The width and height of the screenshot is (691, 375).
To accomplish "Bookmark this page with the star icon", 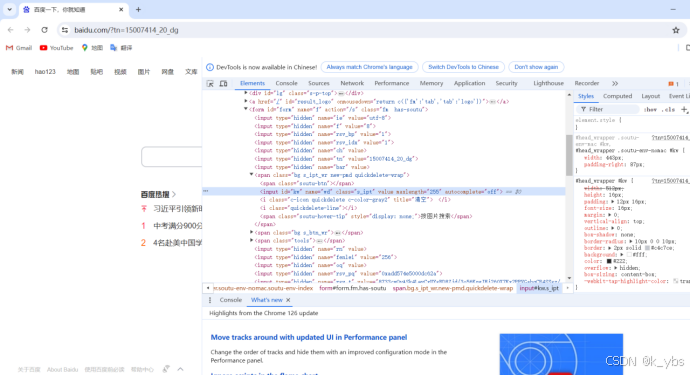I will point(676,30).
